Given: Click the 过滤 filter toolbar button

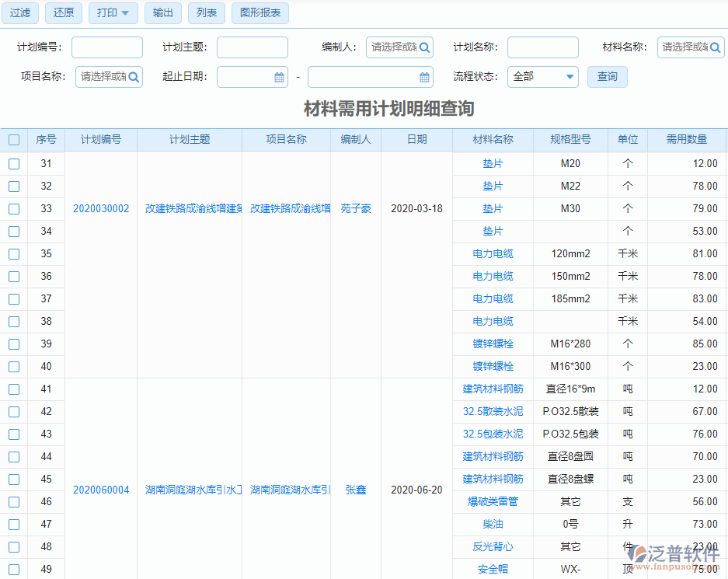Looking at the screenshot, I should (19, 13).
